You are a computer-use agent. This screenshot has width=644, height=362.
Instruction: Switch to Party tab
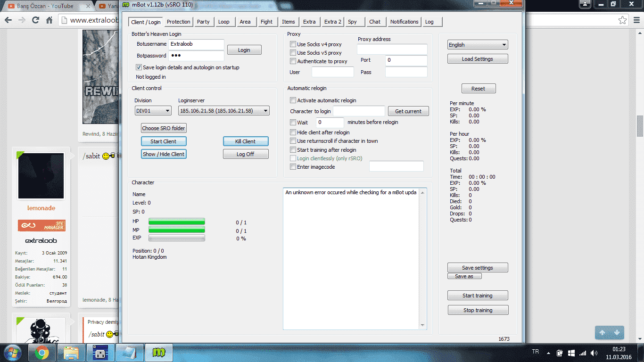pyautogui.click(x=203, y=22)
